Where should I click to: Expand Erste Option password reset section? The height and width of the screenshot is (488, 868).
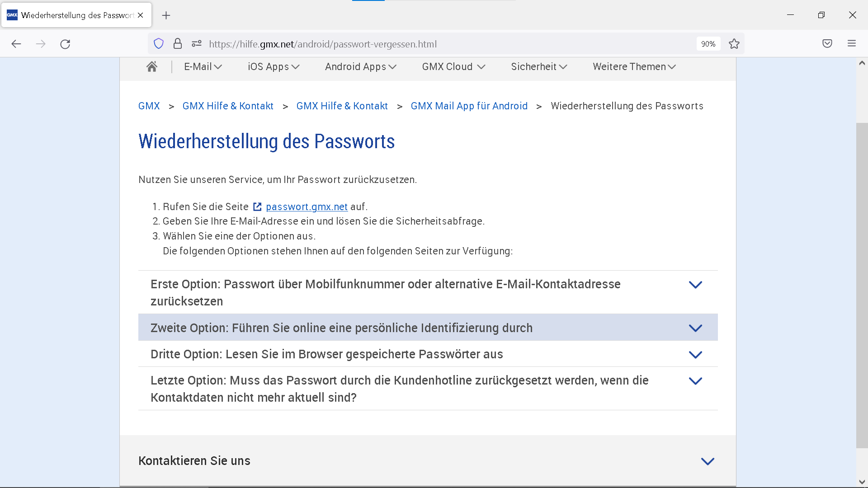click(x=695, y=285)
